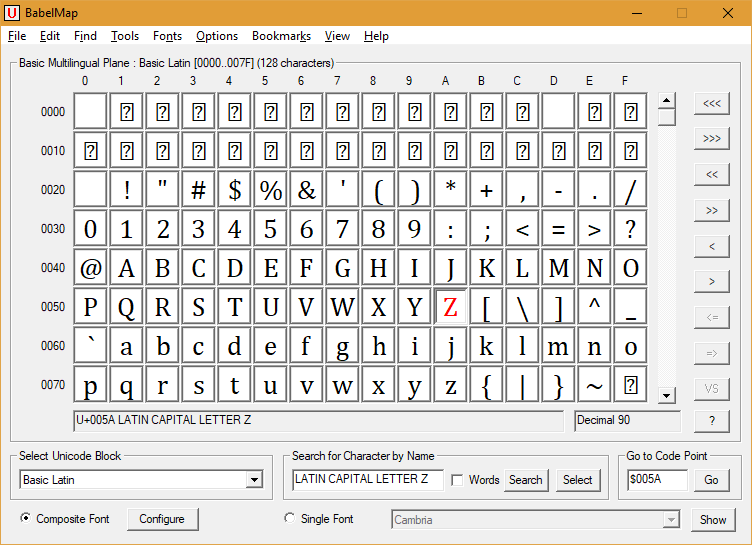Select the Single Font radio button
Screen dimensions: 752x545
[289, 518]
